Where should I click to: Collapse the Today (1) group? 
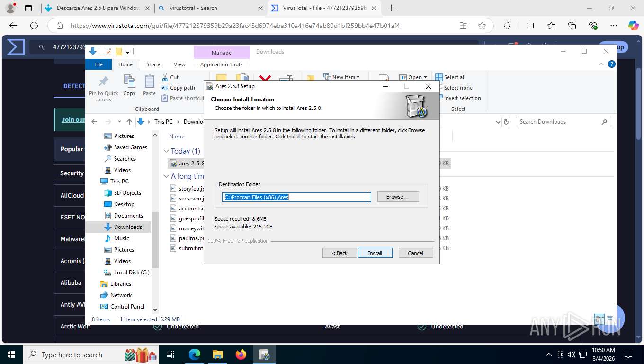166,151
